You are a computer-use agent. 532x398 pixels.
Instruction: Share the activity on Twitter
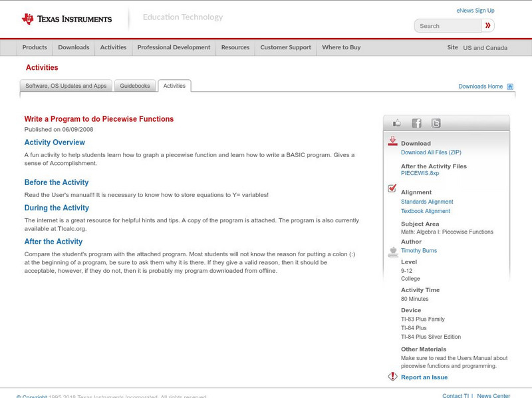(436, 123)
